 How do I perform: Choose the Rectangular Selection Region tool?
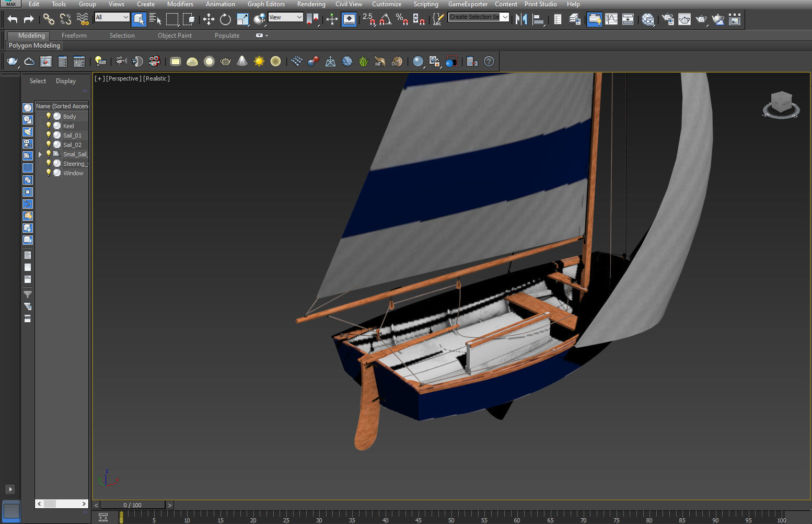172,19
